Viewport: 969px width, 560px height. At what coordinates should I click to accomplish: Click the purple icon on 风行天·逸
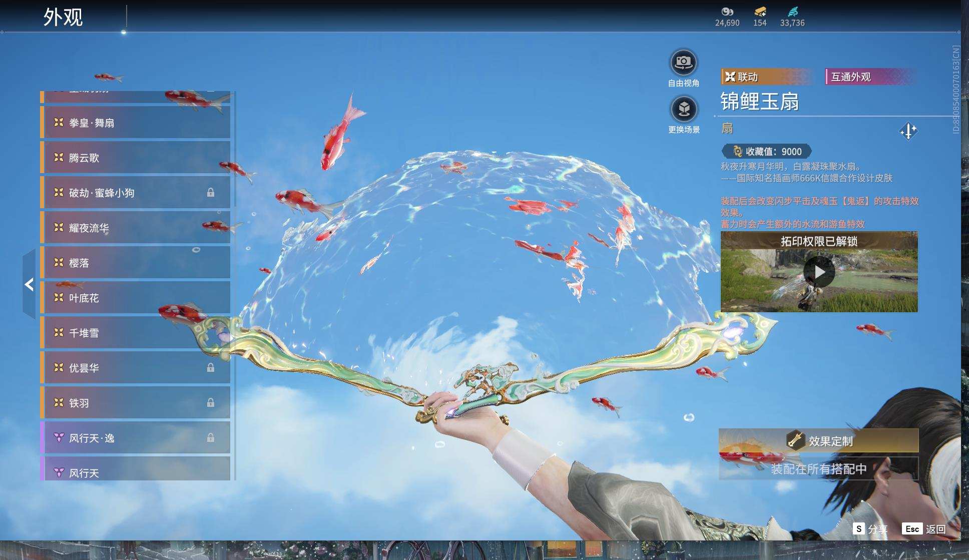tap(59, 437)
